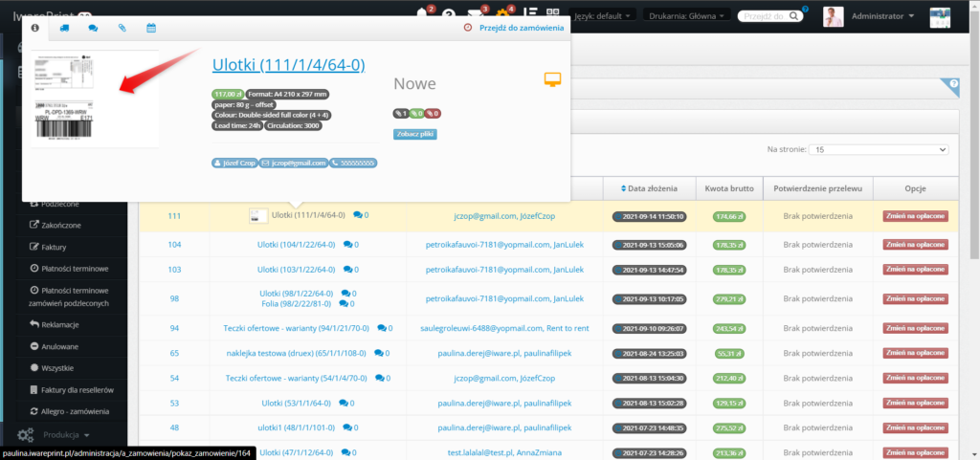Expand the 'Język: default' dropdown
The width and height of the screenshot is (980, 460).
(603, 15)
